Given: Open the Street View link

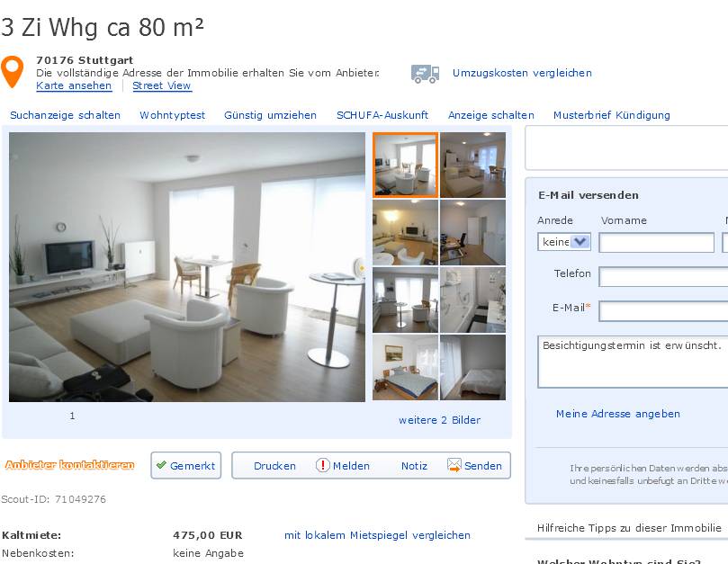Looking at the screenshot, I should pyautogui.click(x=162, y=85).
